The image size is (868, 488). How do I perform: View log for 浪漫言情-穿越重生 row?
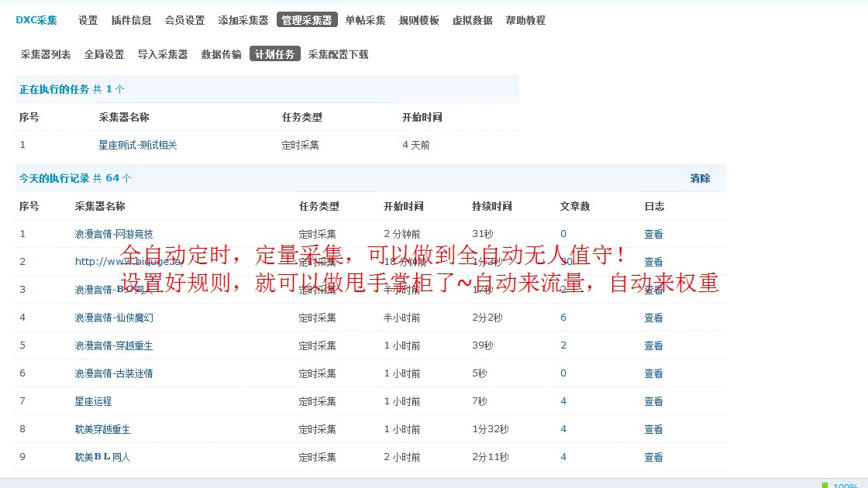(x=654, y=345)
